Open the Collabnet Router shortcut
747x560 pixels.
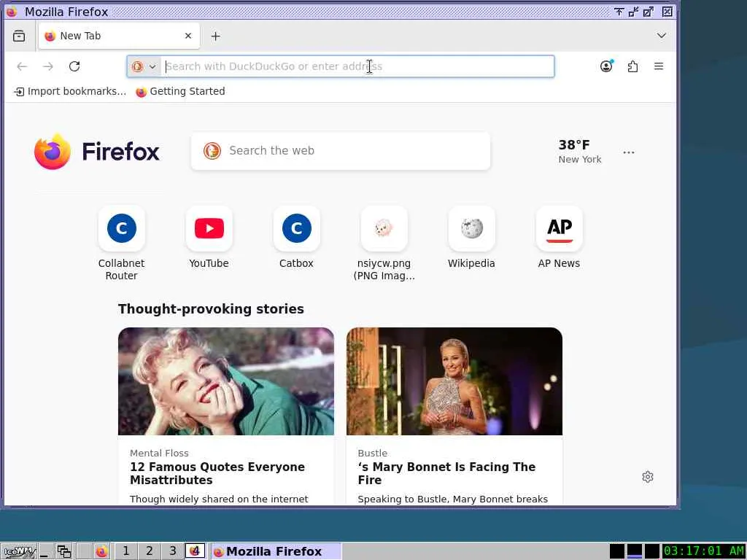coord(122,244)
